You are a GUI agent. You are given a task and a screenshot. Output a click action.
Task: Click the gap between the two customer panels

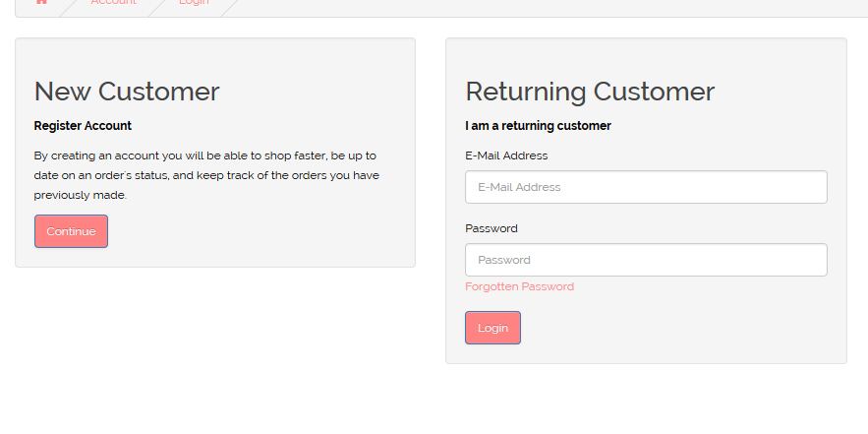[x=431, y=200]
